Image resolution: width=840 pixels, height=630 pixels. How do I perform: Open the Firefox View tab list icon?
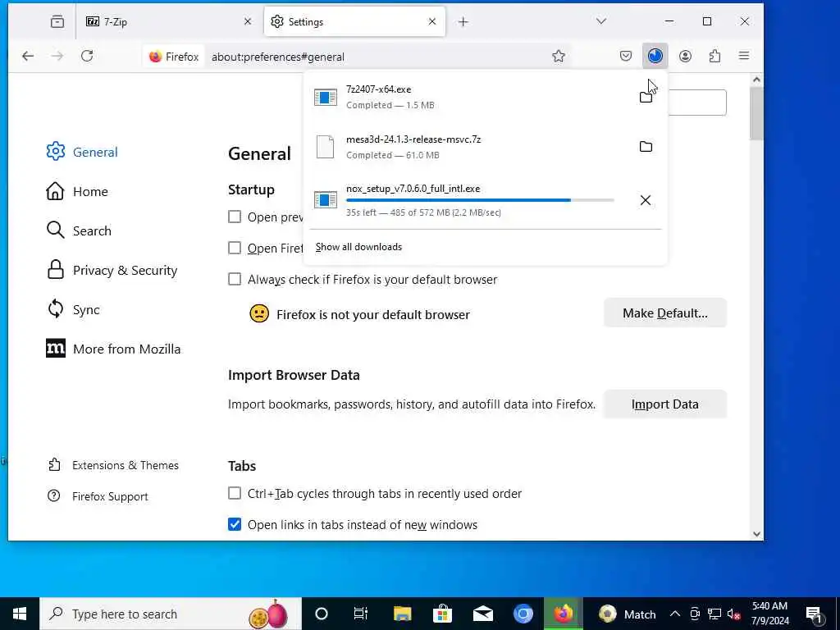(57, 21)
